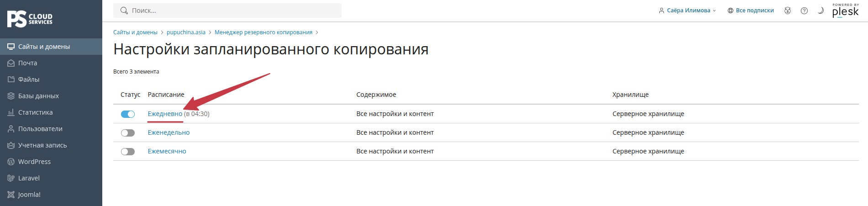Open the Все подписки subscriptions selector
The width and height of the screenshot is (868, 206).
tap(751, 11)
